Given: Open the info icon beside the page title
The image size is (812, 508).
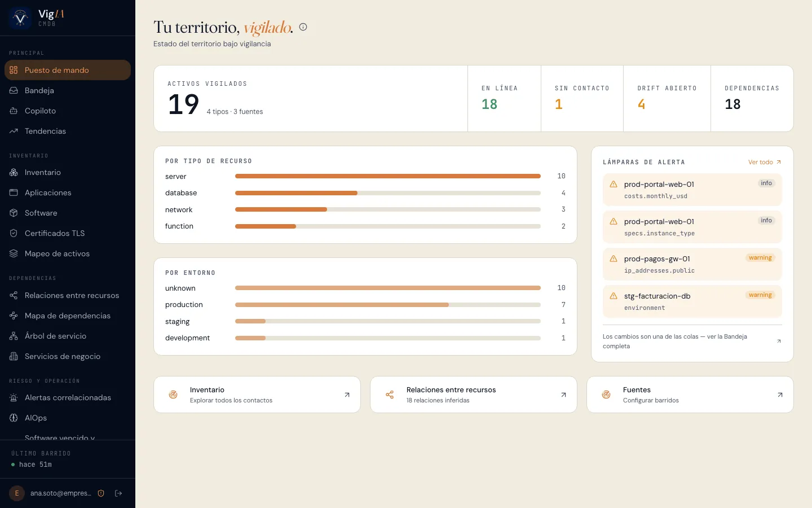Looking at the screenshot, I should [303, 27].
